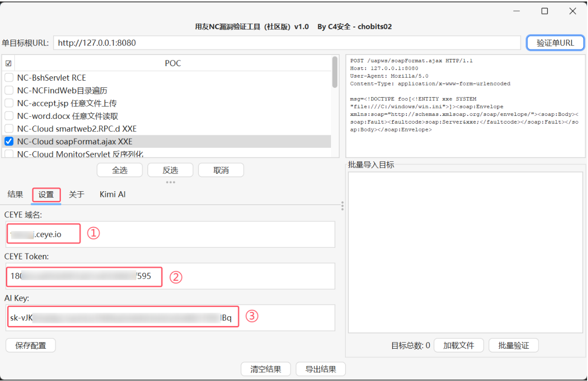Switch to the 设置 tab
This screenshot has height=381, width=588.
coord(46,195)
